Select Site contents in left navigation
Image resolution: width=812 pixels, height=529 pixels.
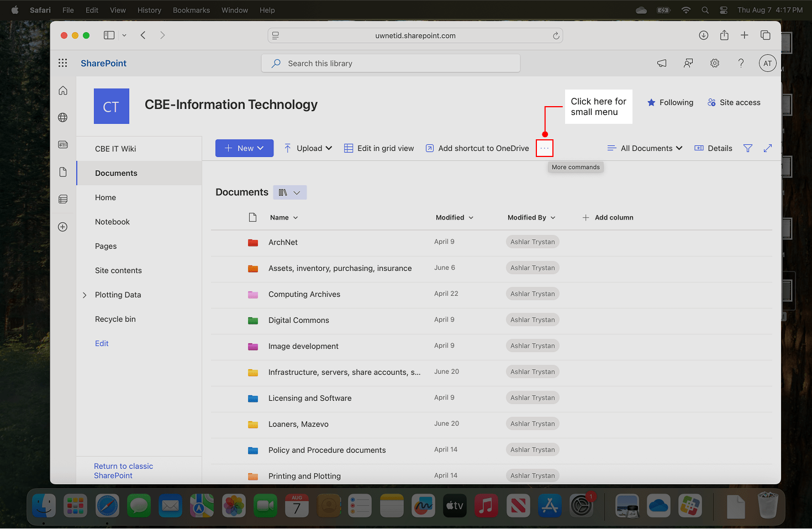click(118, 270)
